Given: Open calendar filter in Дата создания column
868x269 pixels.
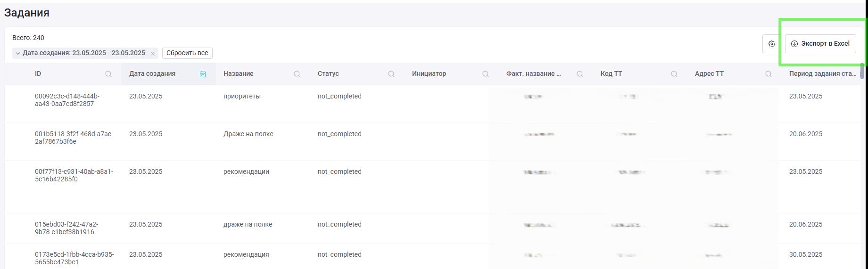Looking at the screenshot, I should pyautogui.click(x=203, y=74).
